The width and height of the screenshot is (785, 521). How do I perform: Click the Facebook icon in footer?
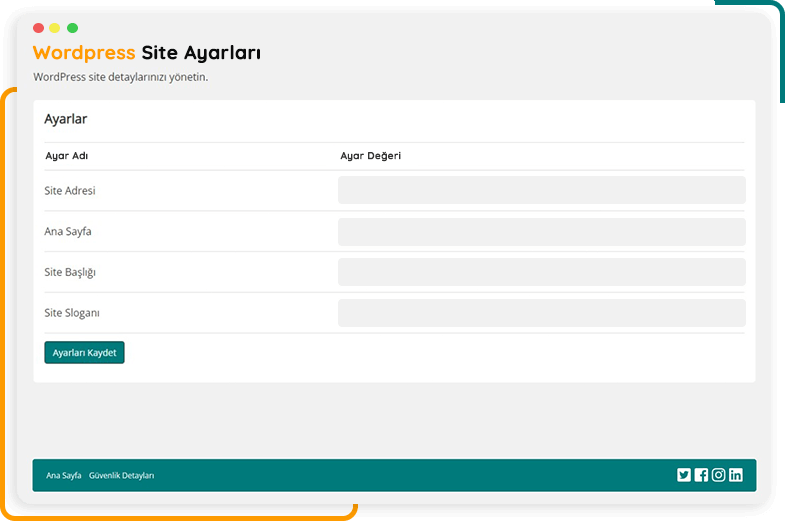(x=701, y=475)
